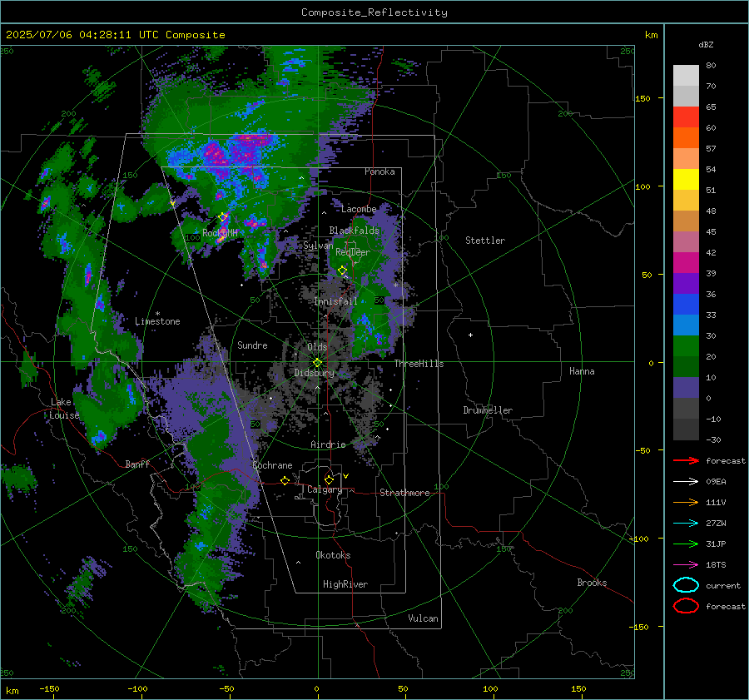Click the Airdrie city label
Screen dimensions: 749x700
pyautogui.click(x=328, y=444)
